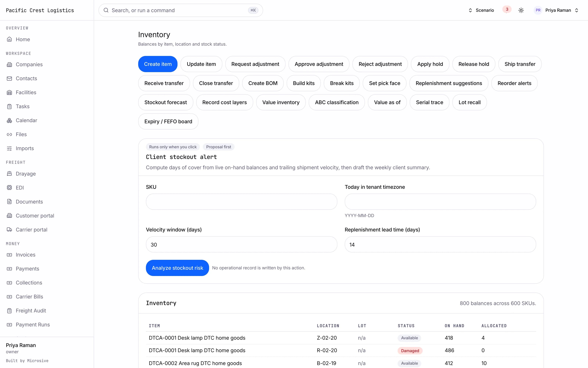
Task: Choose Request adjustment action
Action: point(255,64)
